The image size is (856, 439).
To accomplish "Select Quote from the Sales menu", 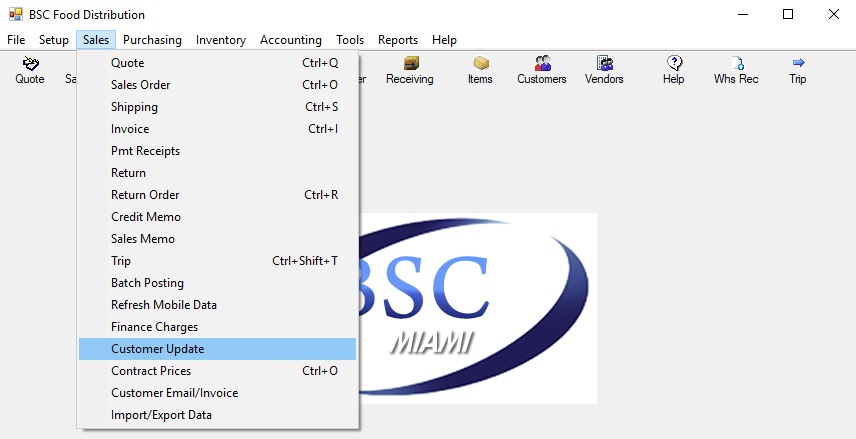I will (217, 63).
